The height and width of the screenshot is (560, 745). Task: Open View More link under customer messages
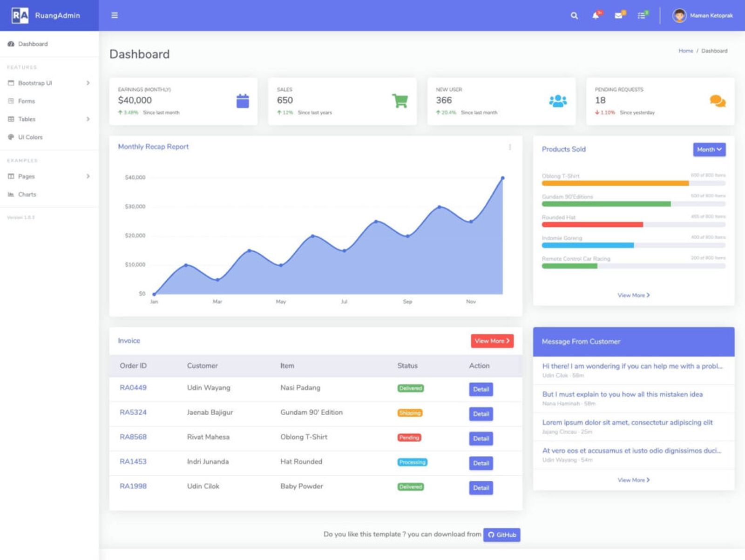634,480
